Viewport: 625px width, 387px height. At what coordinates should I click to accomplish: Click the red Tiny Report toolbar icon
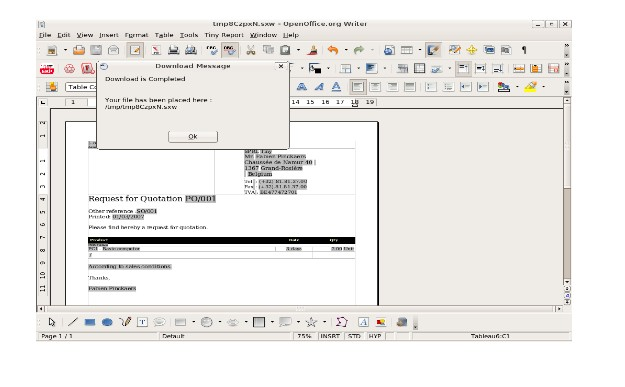pyautogui.click(x=47, y=69)
